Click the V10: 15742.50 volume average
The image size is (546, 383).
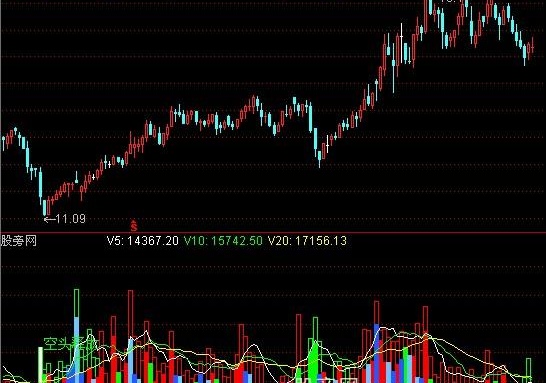223,241
